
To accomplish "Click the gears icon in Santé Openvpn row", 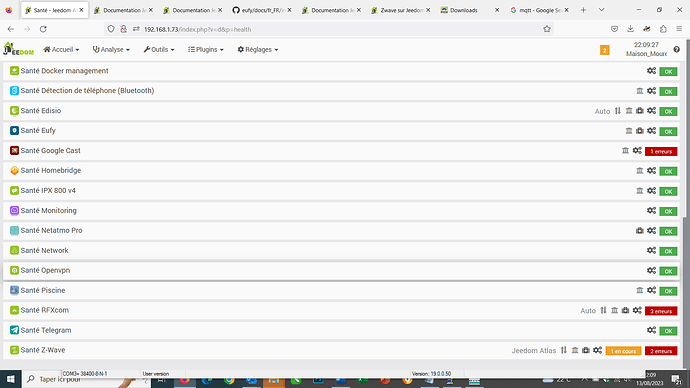I will click(x=651, y=271).
